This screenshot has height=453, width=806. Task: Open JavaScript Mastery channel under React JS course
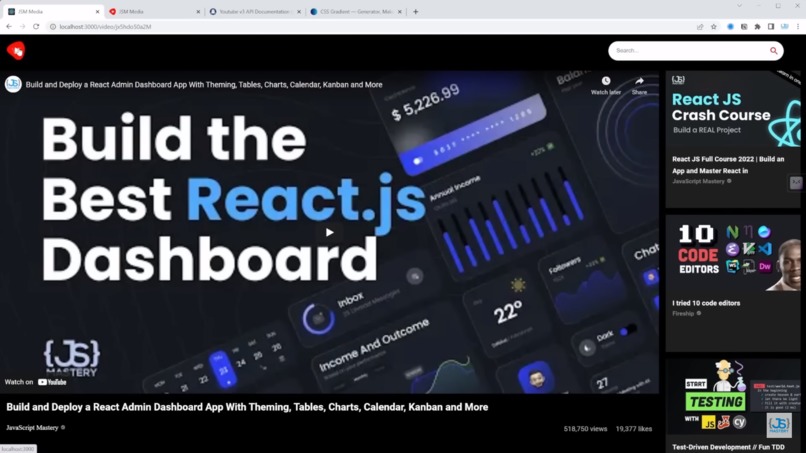click(698, 181)
